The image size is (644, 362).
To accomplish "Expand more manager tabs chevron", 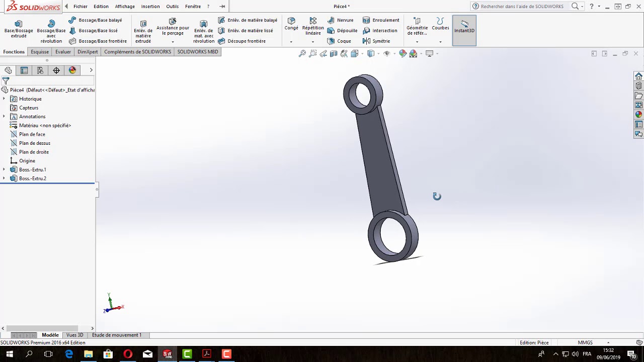I will (x=91, y=70).
